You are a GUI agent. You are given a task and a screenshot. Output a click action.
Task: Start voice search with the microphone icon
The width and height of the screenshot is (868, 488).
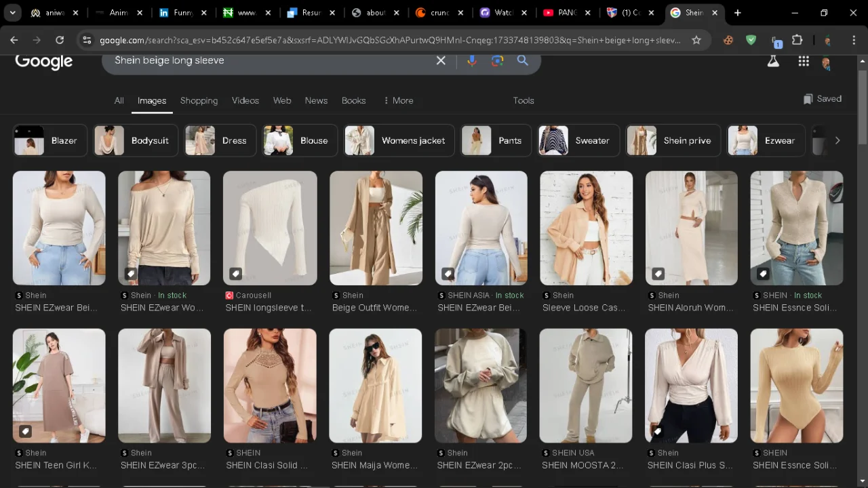pos(472,60)
